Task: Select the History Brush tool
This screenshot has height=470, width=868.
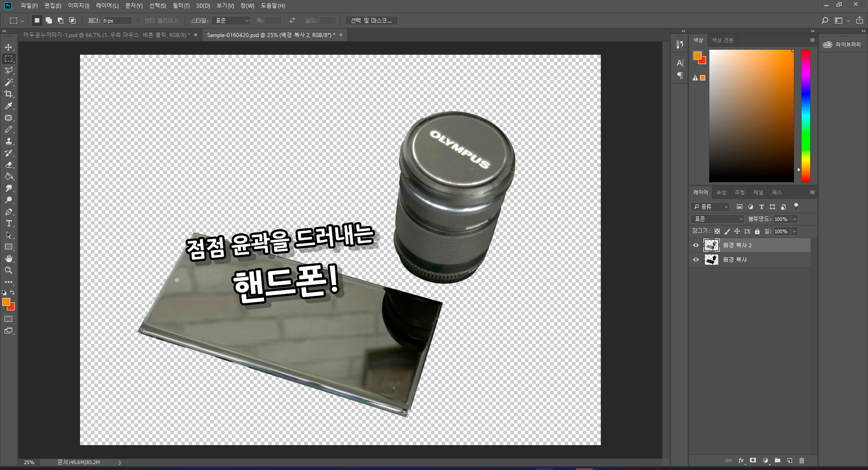Action: pos(9,153)
